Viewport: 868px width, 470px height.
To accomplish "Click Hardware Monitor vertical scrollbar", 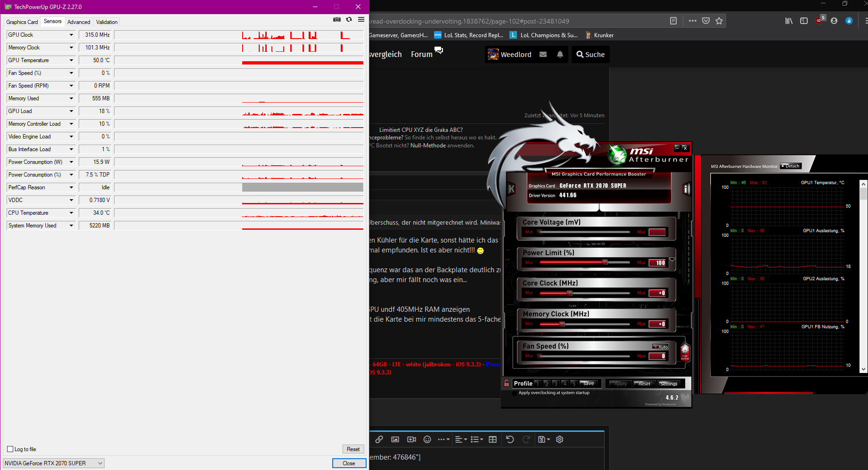I will coord(863,276).
